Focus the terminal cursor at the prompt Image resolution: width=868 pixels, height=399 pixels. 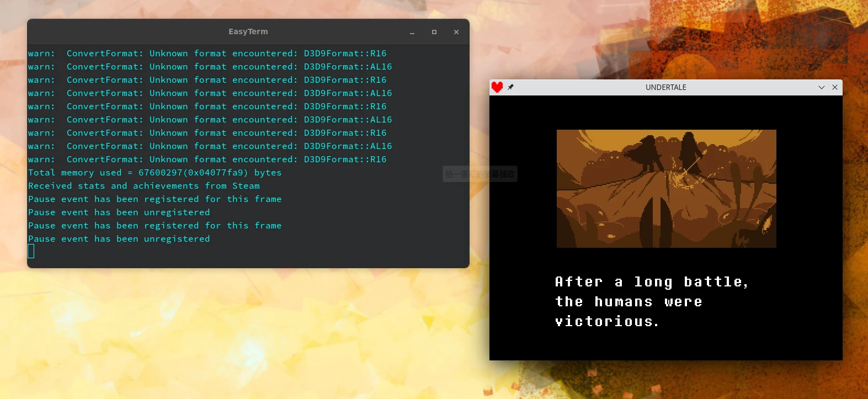coord(31,252)
